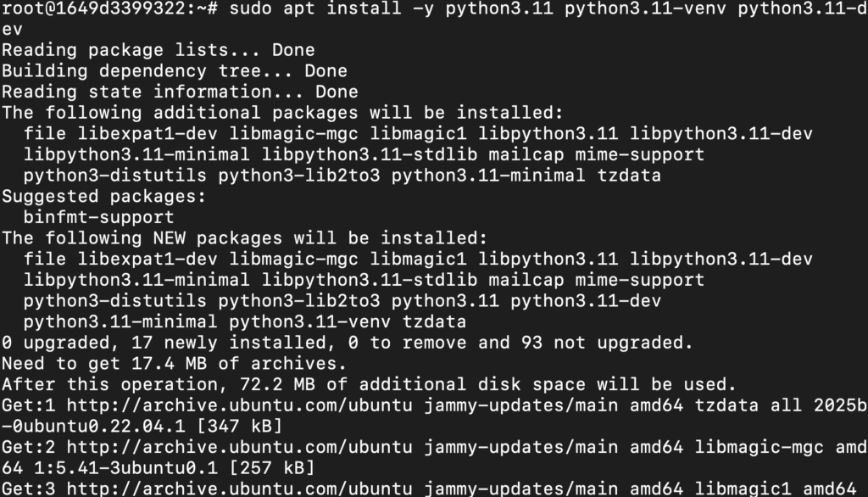868x497 pixels.
Task: Click the '[347 kB]' size text
Action: (x=240, y=427)
